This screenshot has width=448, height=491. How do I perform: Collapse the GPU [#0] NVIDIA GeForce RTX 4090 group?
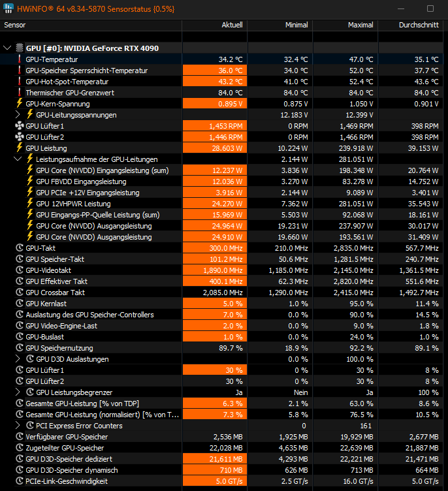pyautogui.click(x=7, y=48)
